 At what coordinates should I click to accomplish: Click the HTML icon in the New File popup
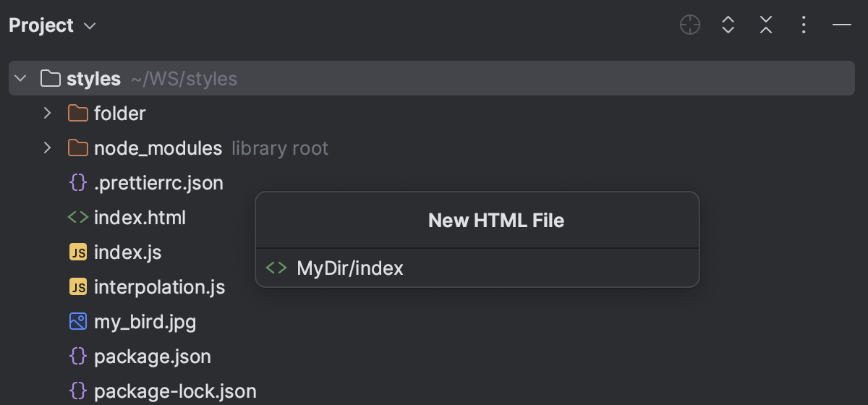(x=276, y=268)
